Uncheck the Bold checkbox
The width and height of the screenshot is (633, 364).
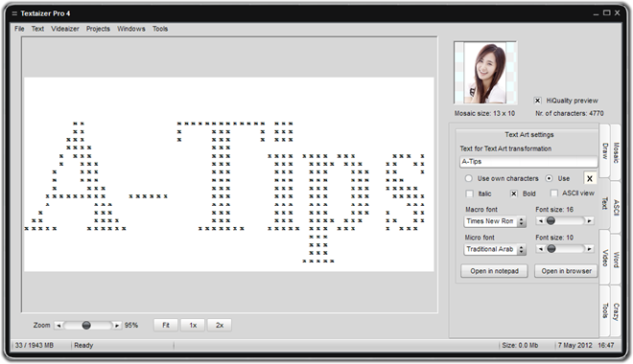(x=513, y=193)
